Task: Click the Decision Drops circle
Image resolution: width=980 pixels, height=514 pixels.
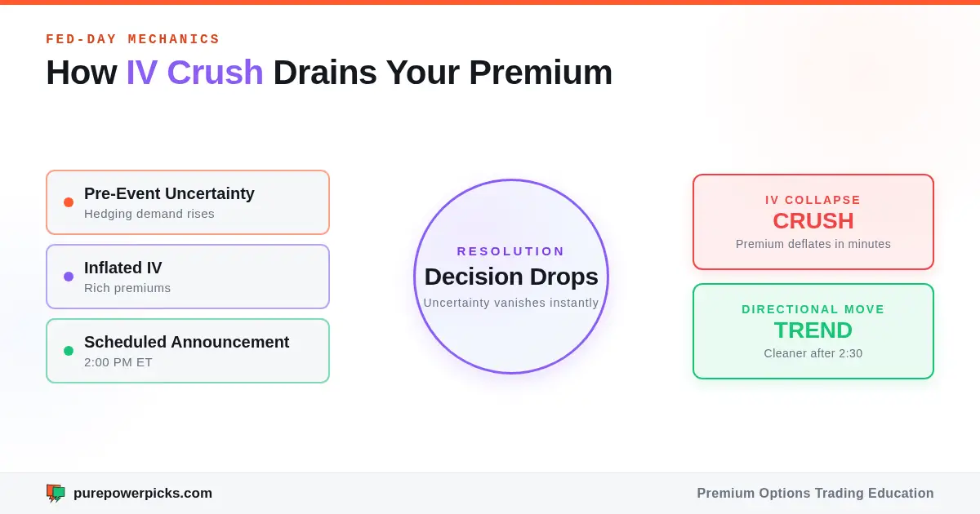Action: pos(511,277)
